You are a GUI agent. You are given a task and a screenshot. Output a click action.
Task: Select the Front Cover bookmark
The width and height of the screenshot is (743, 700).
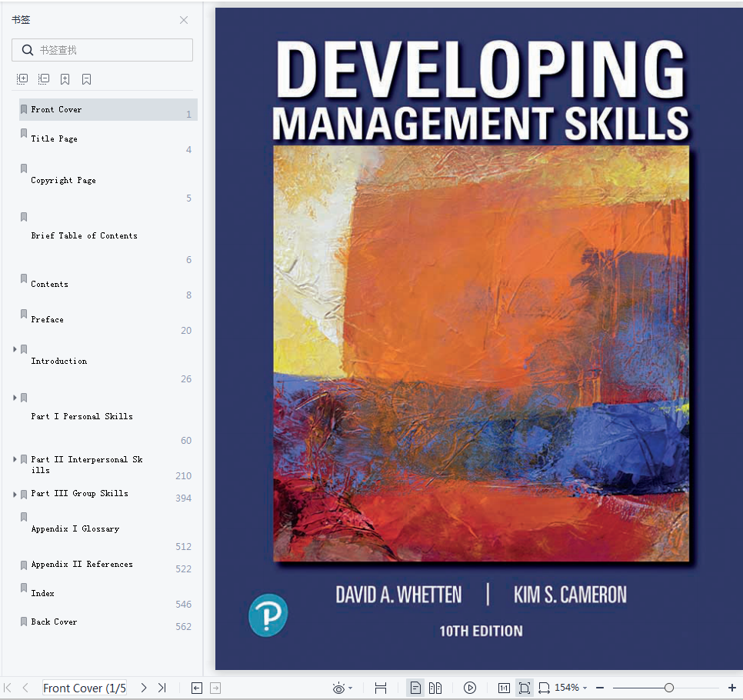click(x=108, y=109)
